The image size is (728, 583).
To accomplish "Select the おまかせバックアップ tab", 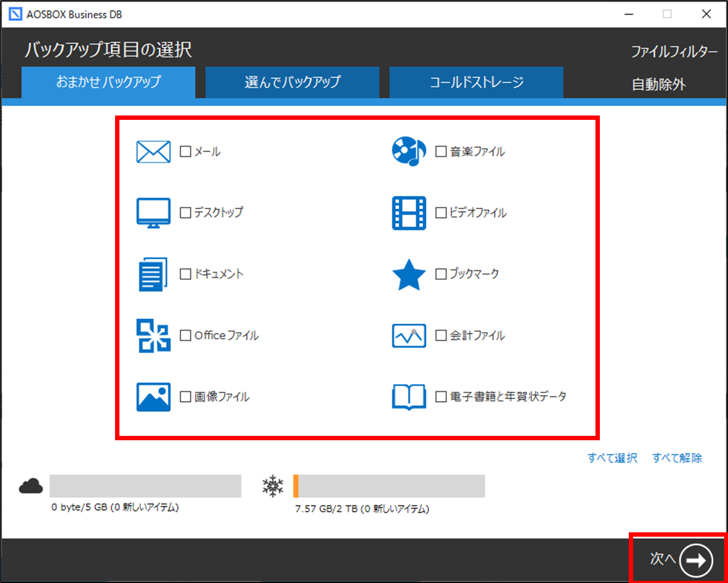I will point(109,82).
